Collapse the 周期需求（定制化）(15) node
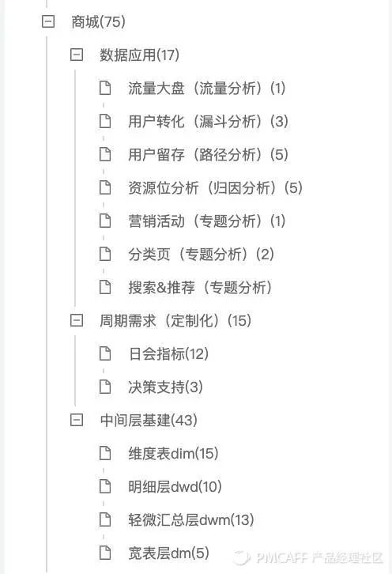This screenshot has width=392, height=574. pyautogui.click(x=77, y=321)
